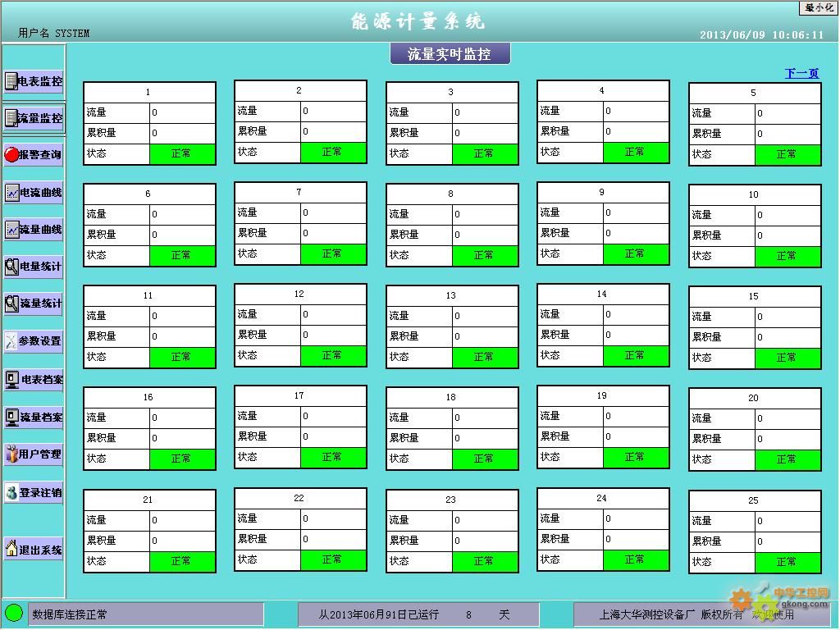Image resolution: width=840 pixels, height=630 pixels.
Task: Open 流量统计 flow statistics
Action: click(34, 303)
